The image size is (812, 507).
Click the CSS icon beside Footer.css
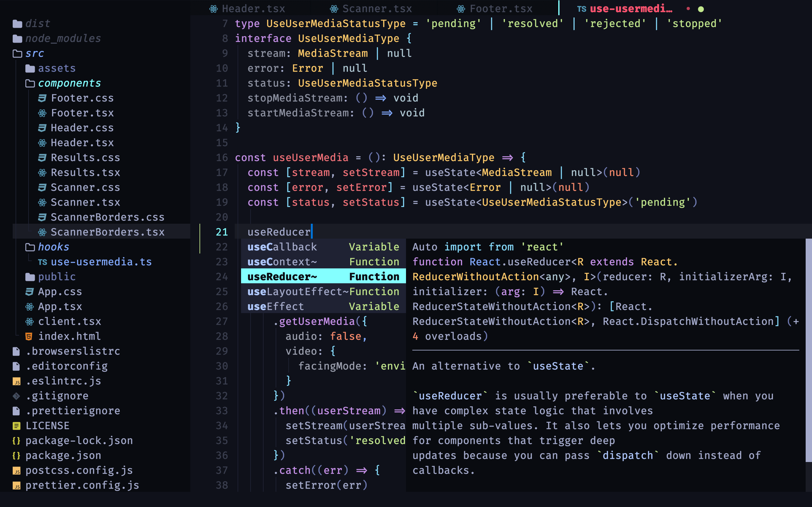(x=42, y=98)
